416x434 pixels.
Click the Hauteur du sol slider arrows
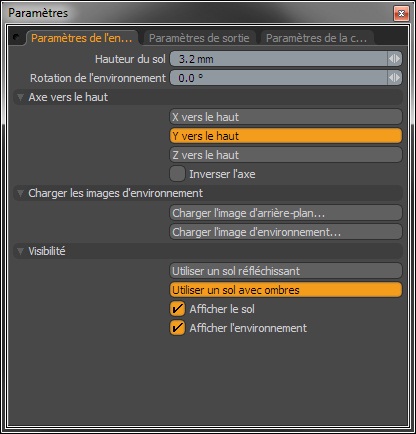(395, 59)
